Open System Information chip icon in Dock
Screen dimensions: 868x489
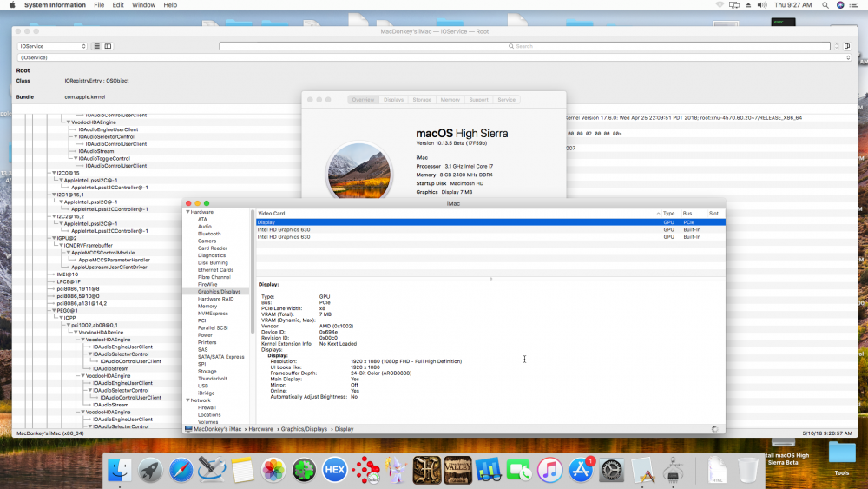tap(674, 470)
